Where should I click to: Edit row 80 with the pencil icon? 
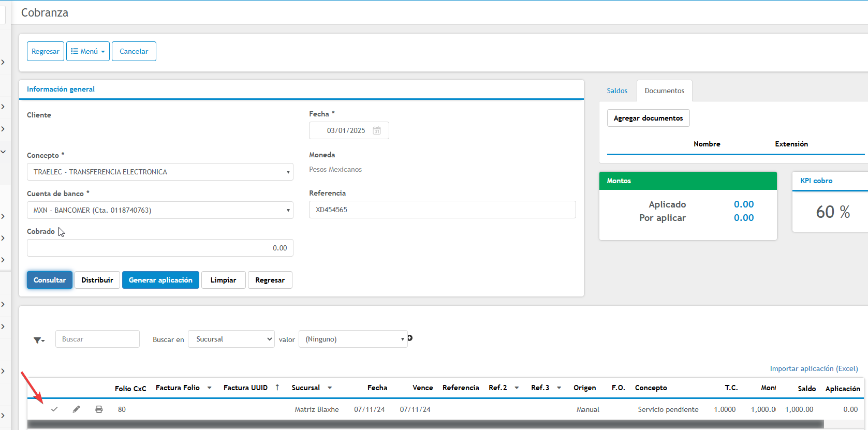pyautogui.click(x=77, y=409)
